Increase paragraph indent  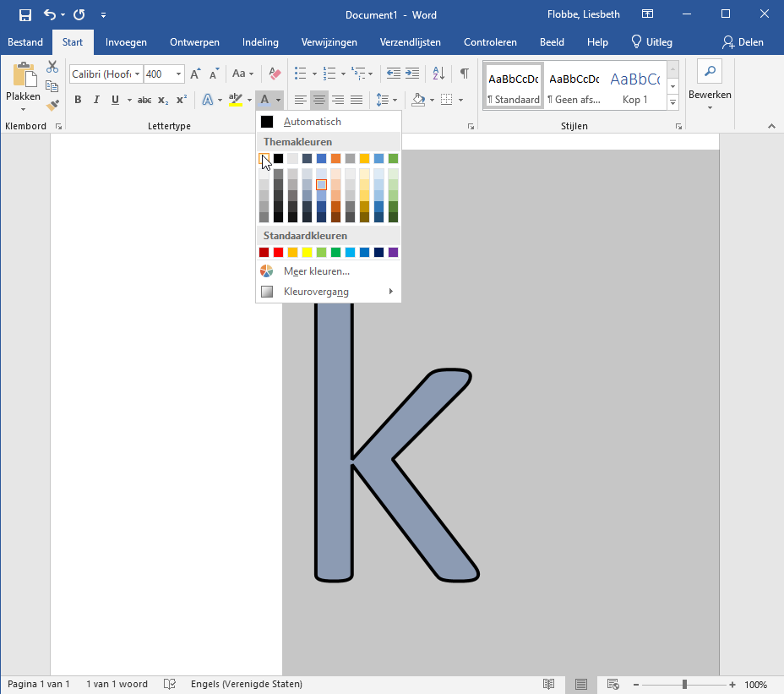[x=412, y=74]
